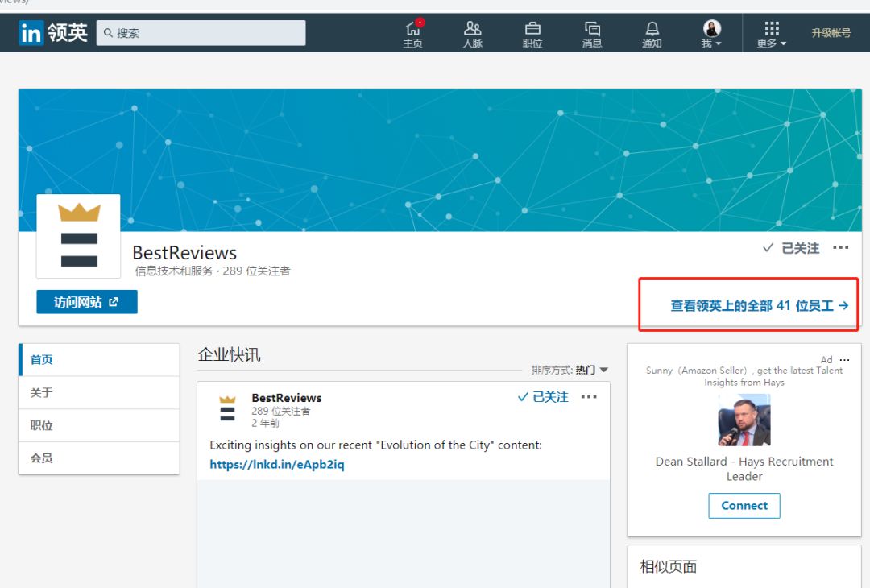Screen dimensions: 870x588
Task: Expand the 更多 apps dropdown
Action: coord(772,34)
